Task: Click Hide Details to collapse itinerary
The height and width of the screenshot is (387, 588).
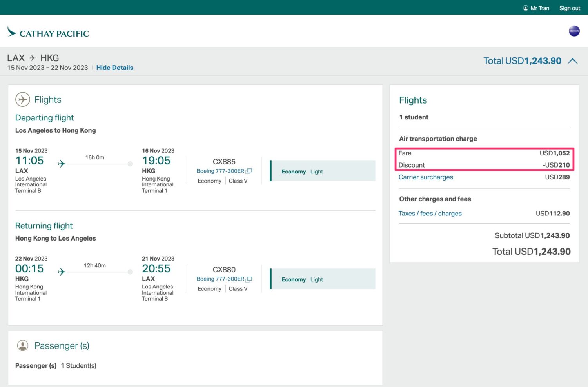Action: [114, 68]
